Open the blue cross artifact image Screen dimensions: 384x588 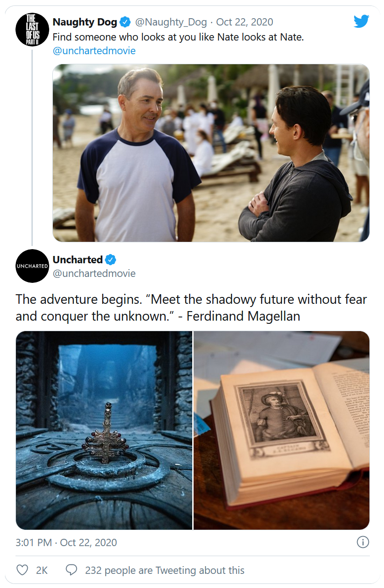point(104,430)
